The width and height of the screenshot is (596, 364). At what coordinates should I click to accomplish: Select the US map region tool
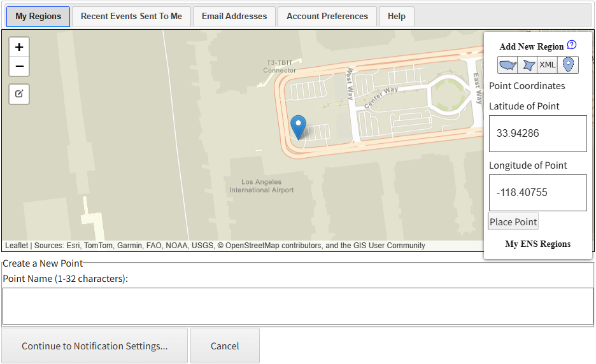click(x=507, y=65)
